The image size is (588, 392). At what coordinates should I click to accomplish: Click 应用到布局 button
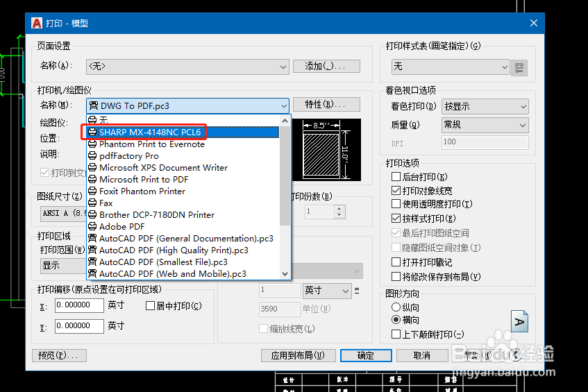tap(298, 355)
